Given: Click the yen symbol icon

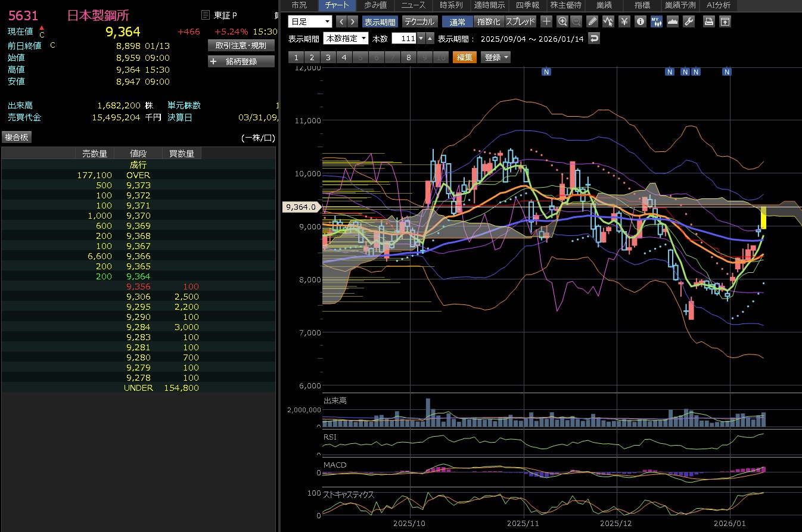Looking at the screenshot, I should tap(624, 21).
